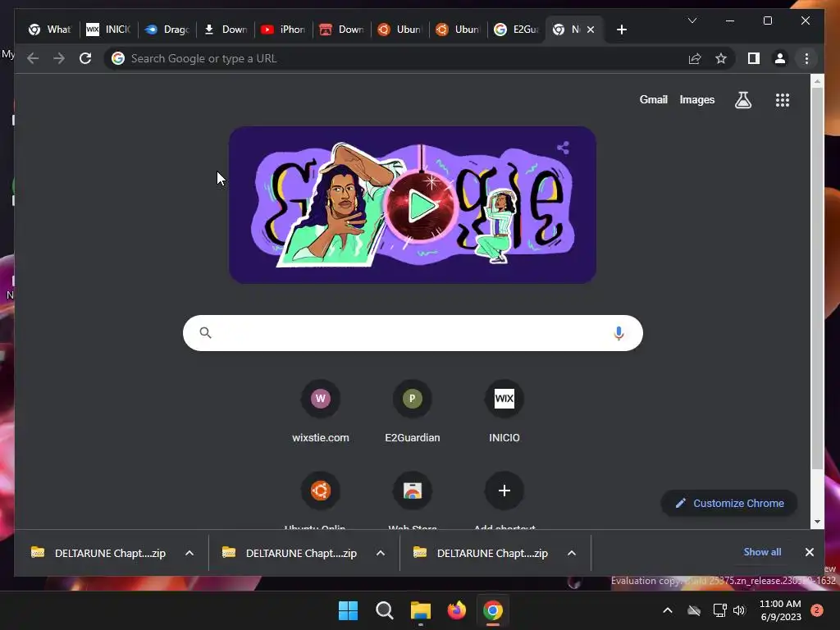Click the address bar URL field
The height and width of the screenshot is (630, 840).
(x=395, y=58)
